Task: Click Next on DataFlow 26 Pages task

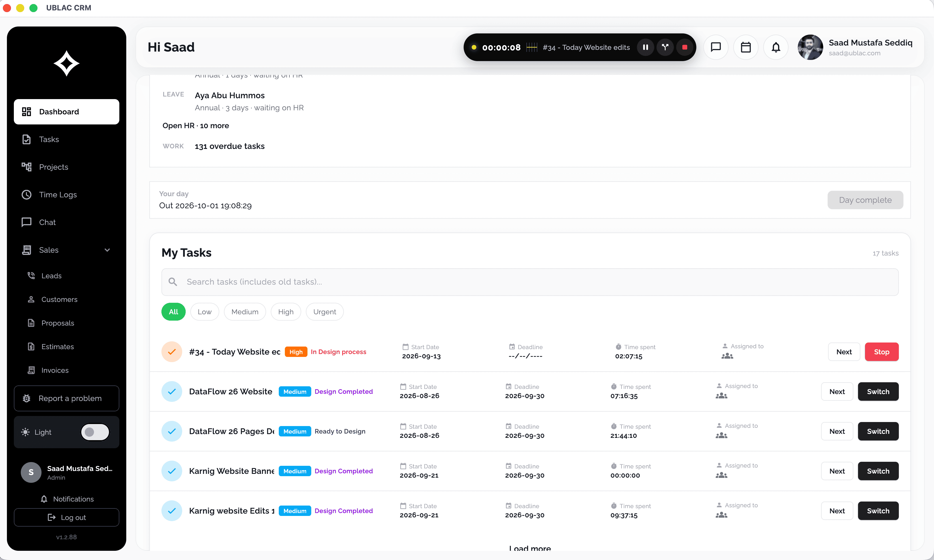Action: [x=837, y=431]
